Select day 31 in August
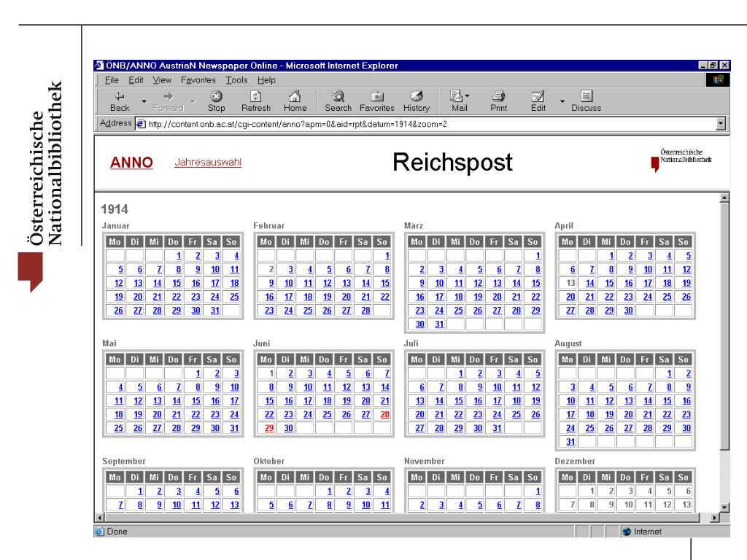 (570, 442)
